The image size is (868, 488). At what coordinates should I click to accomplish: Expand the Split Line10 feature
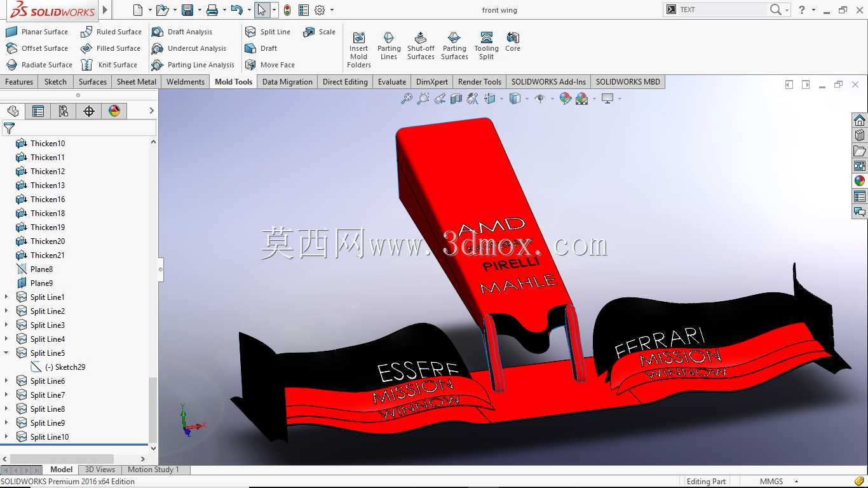tap(6, 437)
